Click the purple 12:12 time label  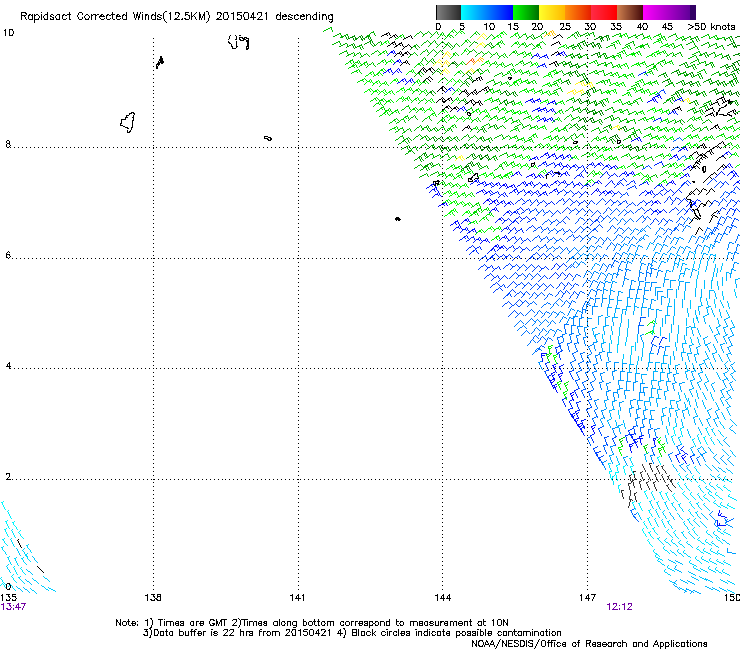coord(619,607)
